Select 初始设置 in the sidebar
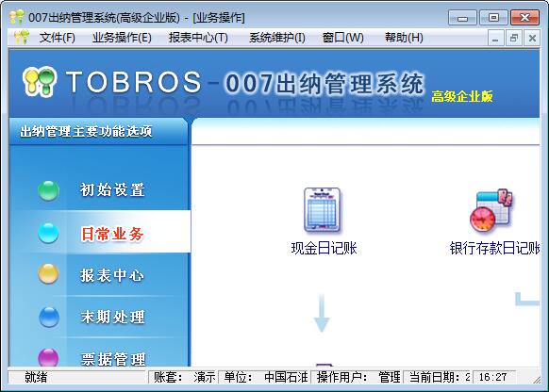 point(112,190)
